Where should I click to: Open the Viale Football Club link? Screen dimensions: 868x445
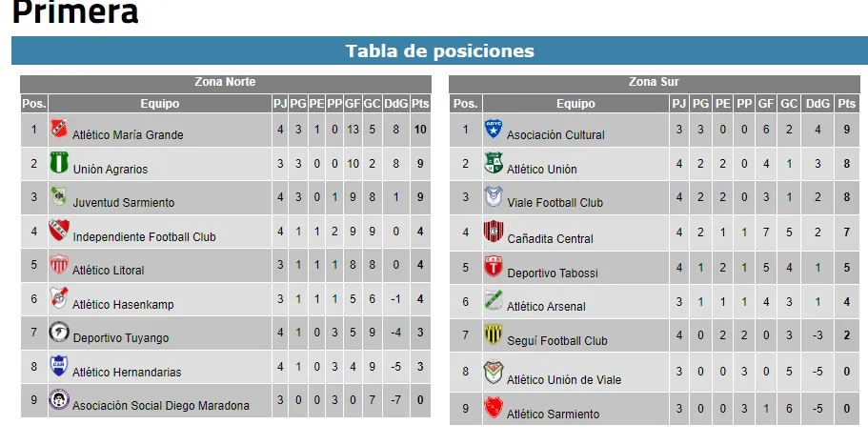[555, 203]
